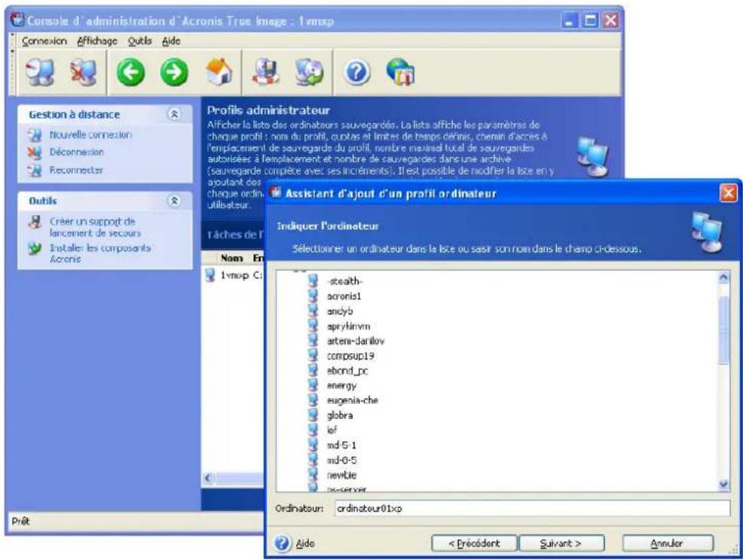Click the icon beside Reconnecter
Viewport: 743px width, 560px height.
(x=34, y=170)
